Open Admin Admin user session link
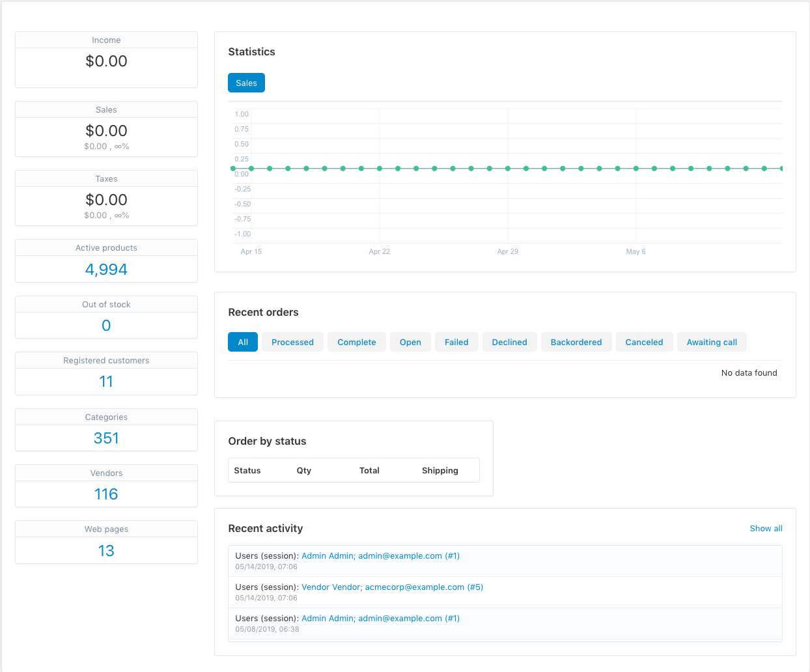 coord(381,555)
